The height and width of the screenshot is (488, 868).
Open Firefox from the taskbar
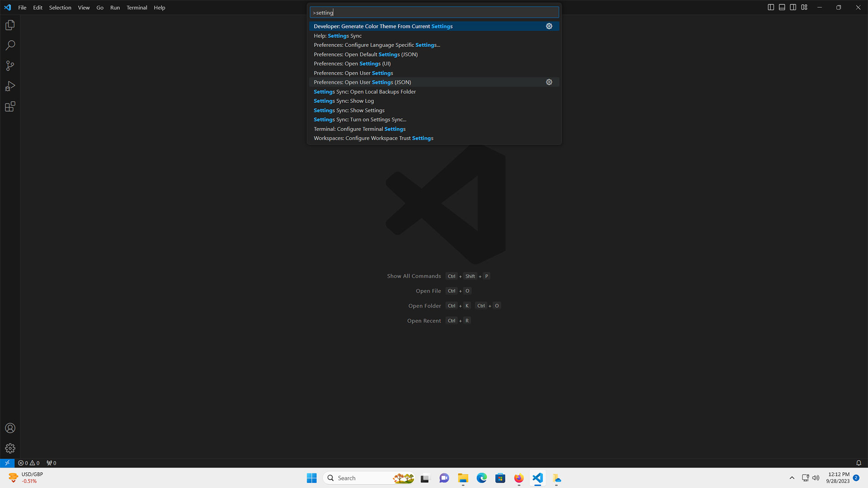point(519,478)
